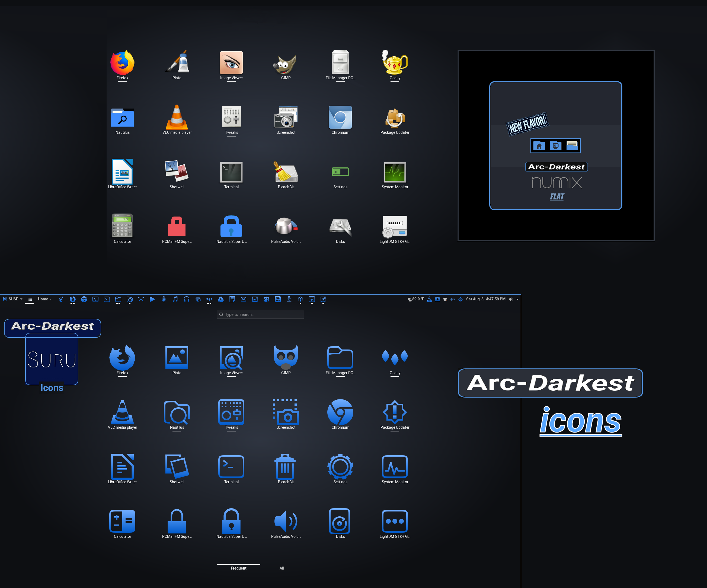
Task: Click weather 89.9 °F indicator
Action: (x=415, y=299)
